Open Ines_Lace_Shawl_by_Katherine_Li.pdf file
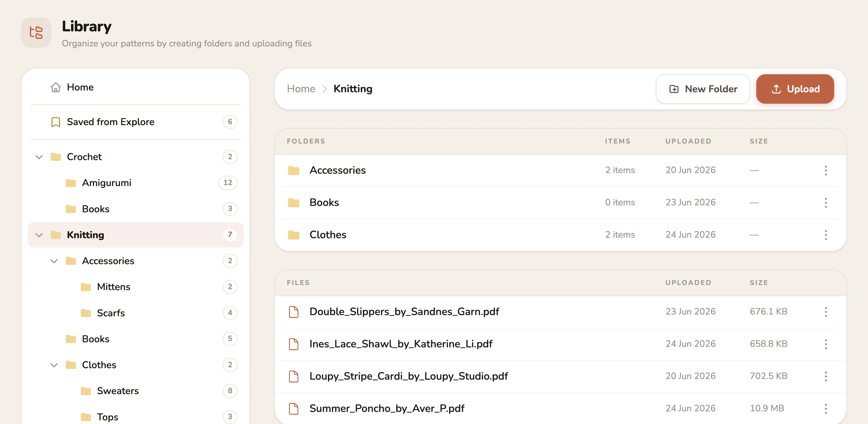Image resolution: width=868 pixels, height=424 pixels. [x=401, y=344]
